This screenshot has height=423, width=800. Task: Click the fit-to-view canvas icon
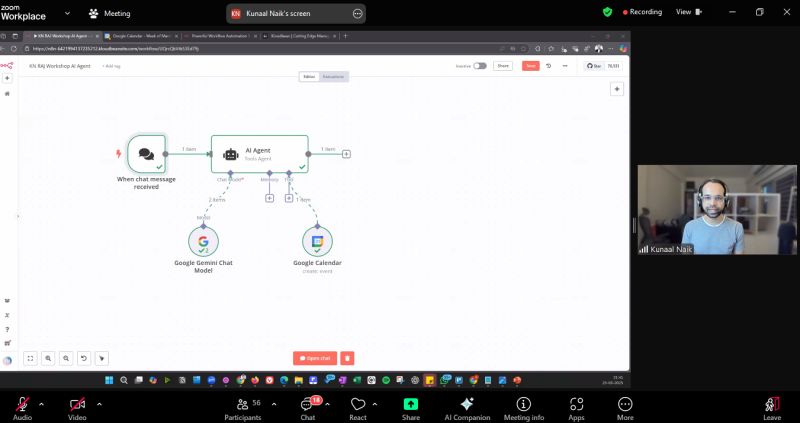point(30,358)
